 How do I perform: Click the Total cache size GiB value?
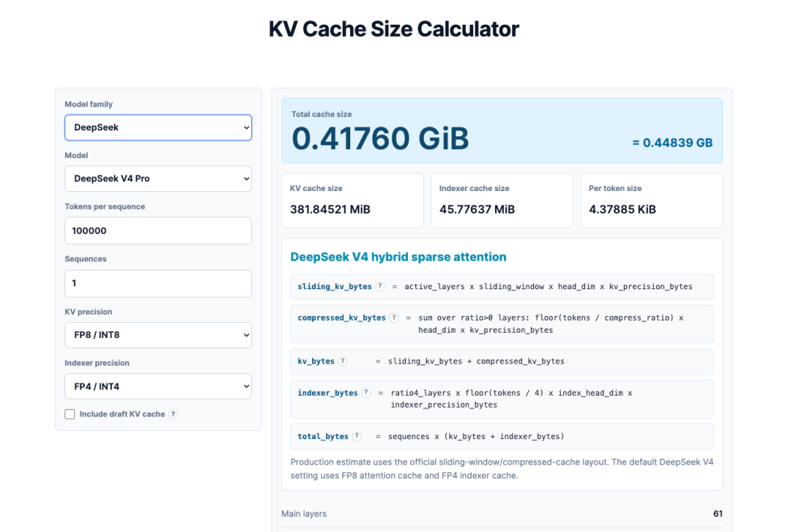(x=380, y=139)
